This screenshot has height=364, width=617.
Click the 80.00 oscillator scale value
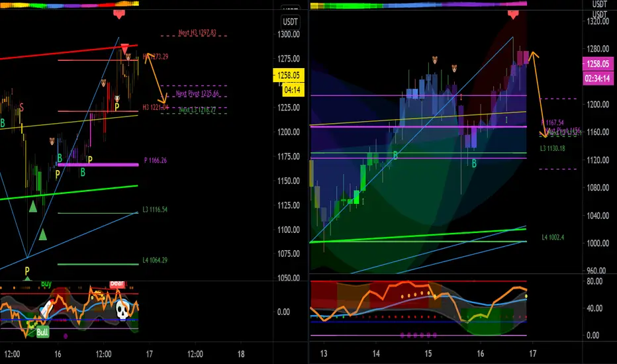pos(594,281)
